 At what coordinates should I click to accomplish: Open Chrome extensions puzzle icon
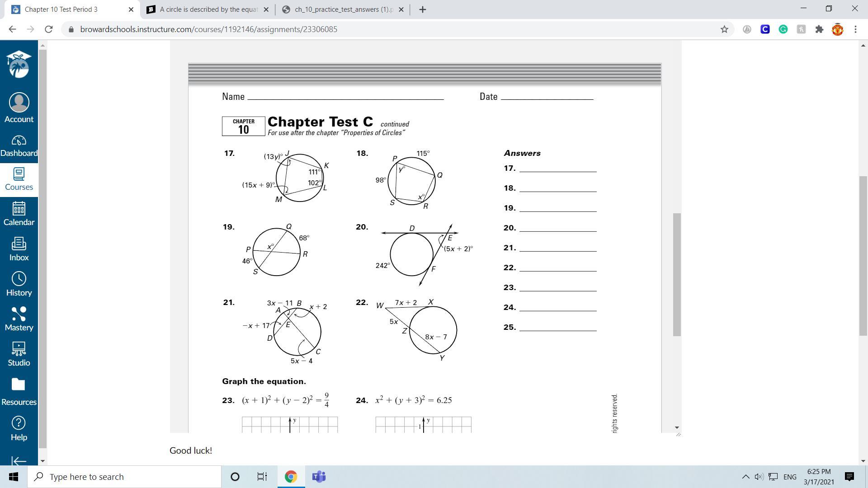coord(819,29)
